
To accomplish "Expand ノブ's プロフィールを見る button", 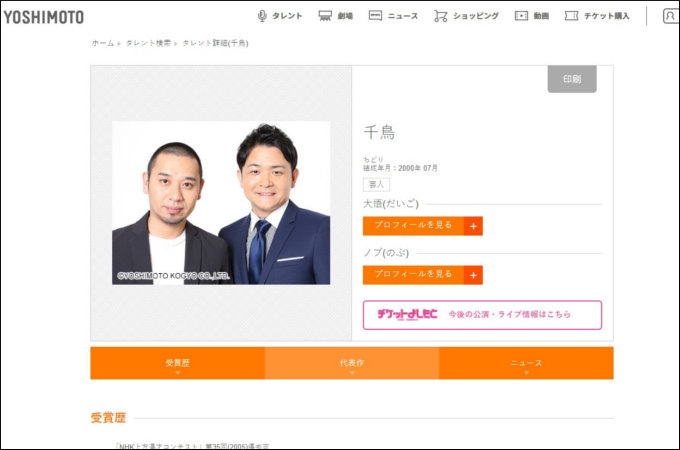I will click(422, 275).
